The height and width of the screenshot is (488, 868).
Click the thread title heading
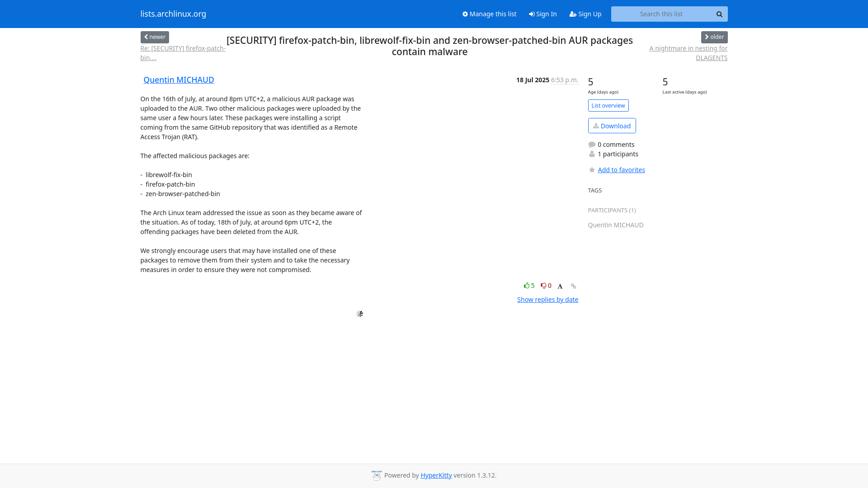tap(429, 46)
